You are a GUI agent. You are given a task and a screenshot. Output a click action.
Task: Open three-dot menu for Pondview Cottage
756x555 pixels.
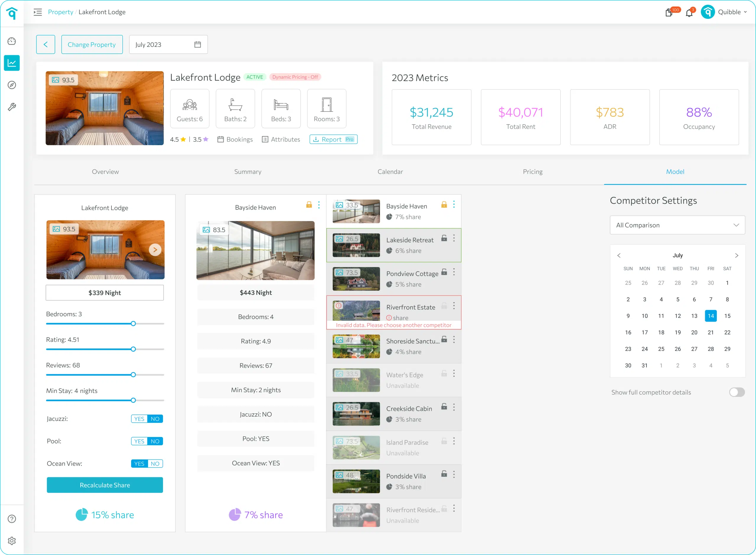(x=454, y=272)
